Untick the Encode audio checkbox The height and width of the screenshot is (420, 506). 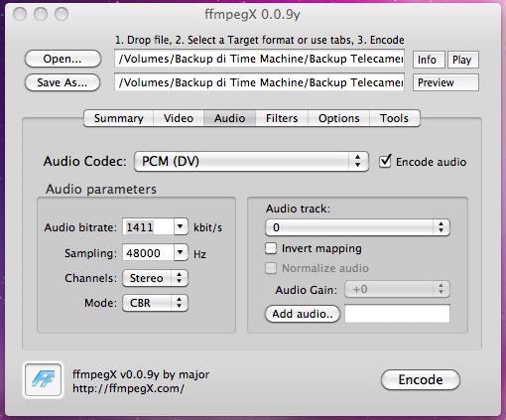[x=385, y=161]
